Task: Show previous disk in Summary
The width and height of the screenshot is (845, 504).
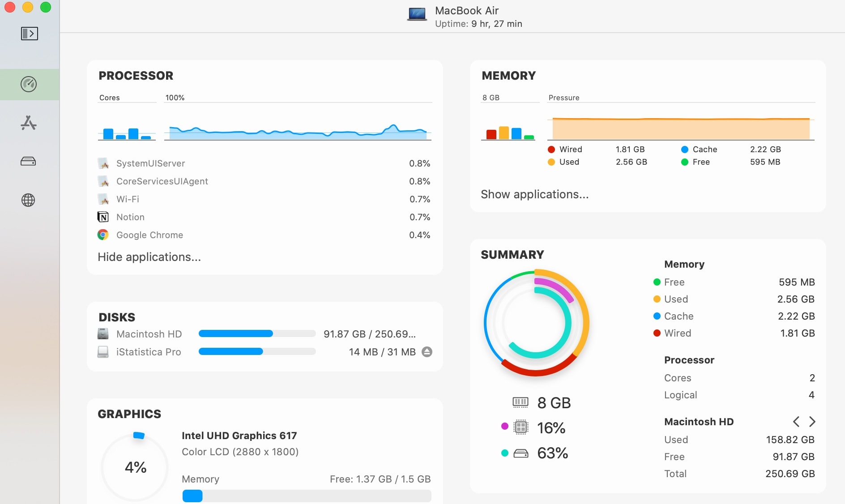Action: pyautogui.click(x=796, y=422)
